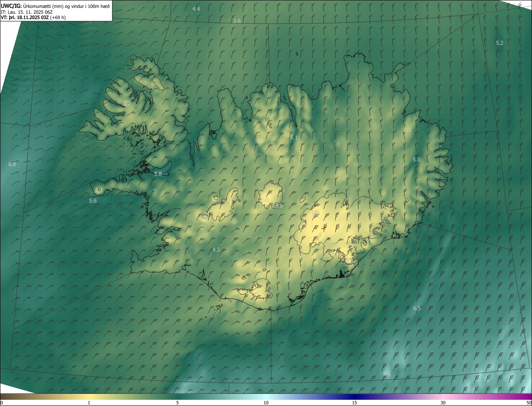Select the 6.8 value label on the map
Viewport: 532px width, 406px height.
[x=12, y=164]
